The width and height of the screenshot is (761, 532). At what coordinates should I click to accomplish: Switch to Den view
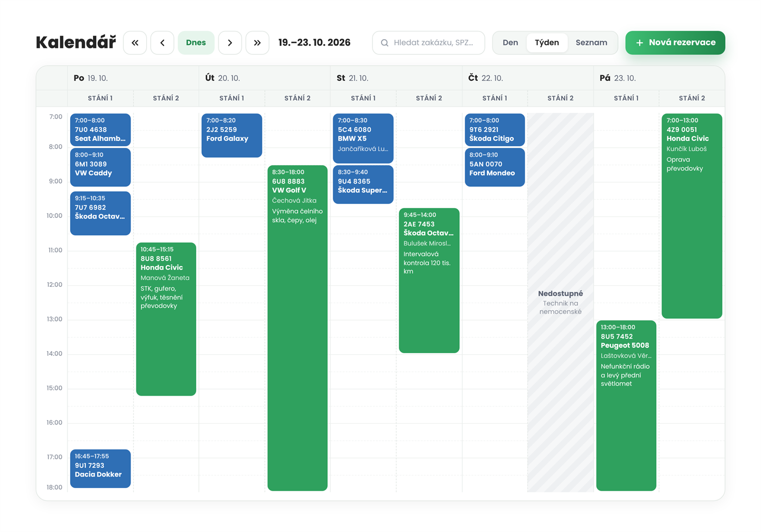pos(510,43)
